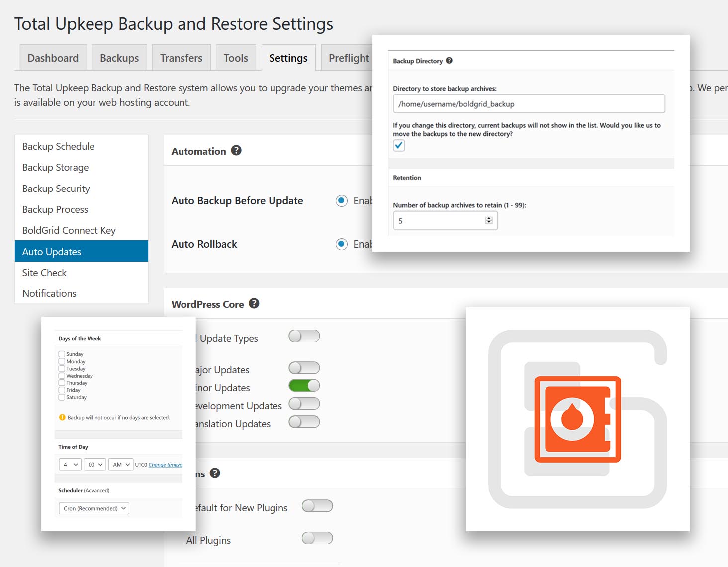Image resolution: width=728 pixels, height=567 pixels.
Task: Click the WordPress Core help icon
Action: click(x=254, y=303)
